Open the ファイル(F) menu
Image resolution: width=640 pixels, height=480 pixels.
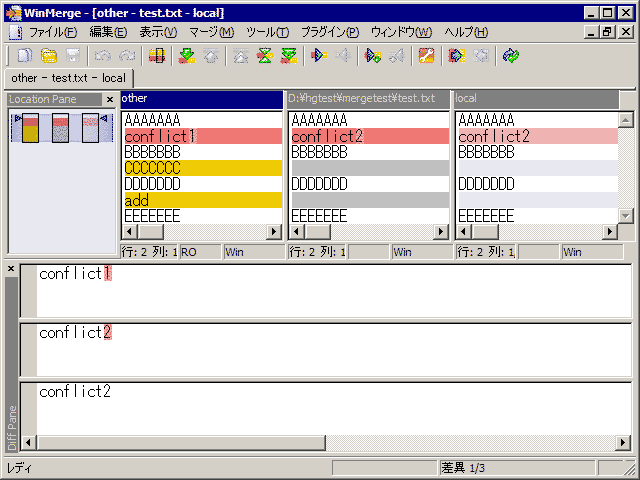pos(52,32)
